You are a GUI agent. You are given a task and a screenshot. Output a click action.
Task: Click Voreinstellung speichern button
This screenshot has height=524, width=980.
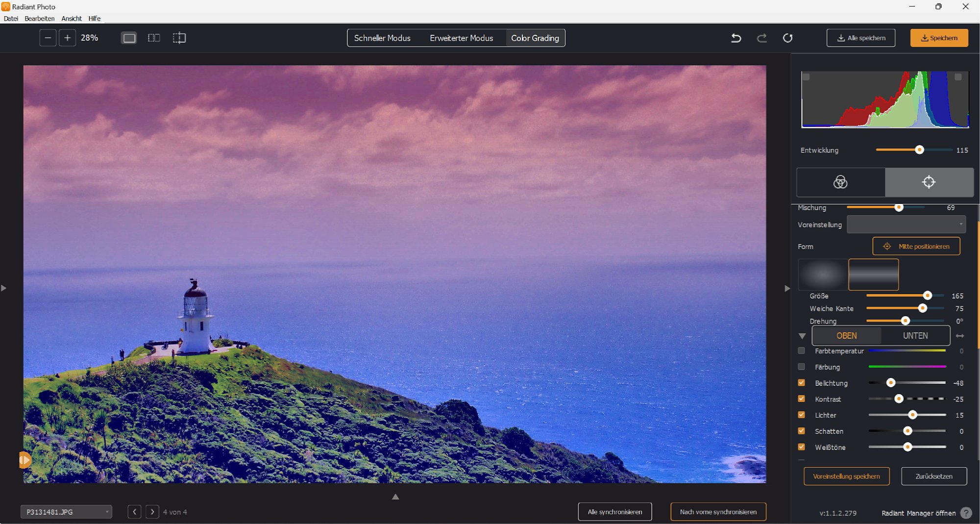point(847,476)
